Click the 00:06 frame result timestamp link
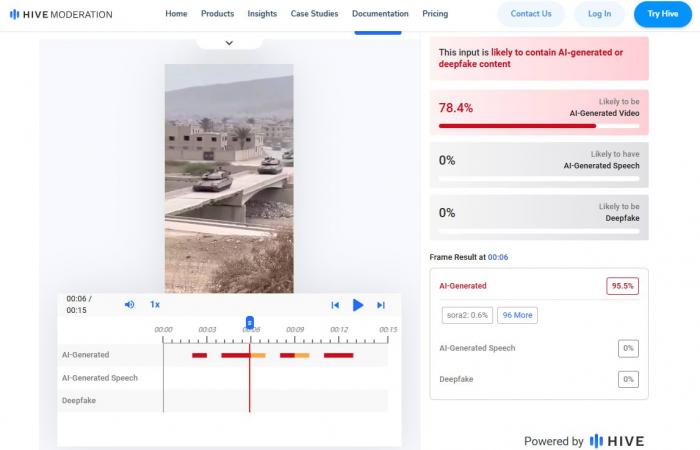700x450 pixels. tap(498, 257)
